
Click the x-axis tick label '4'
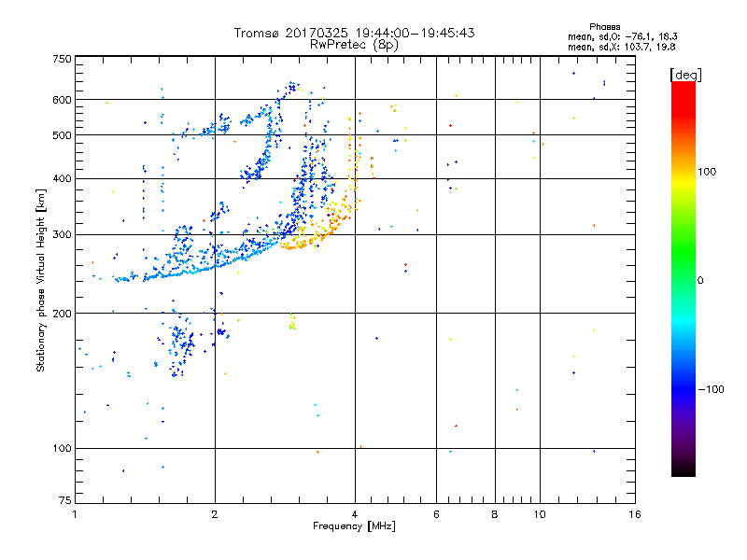(355, 514)
